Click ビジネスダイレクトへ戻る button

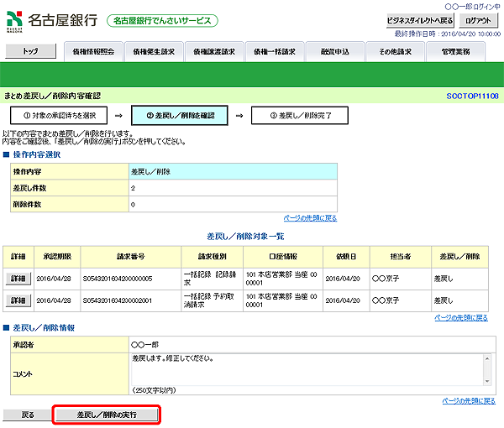[420, 20]
